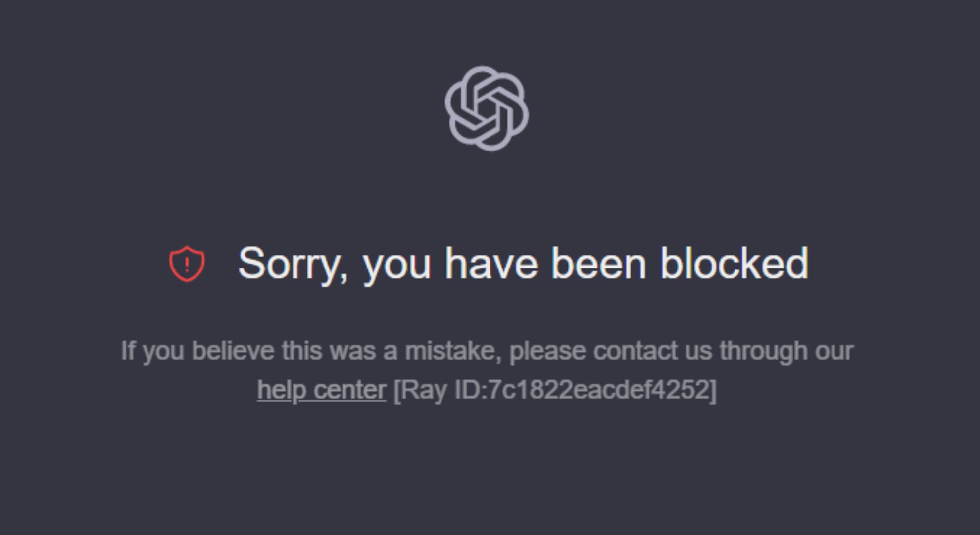Click the OpenAI knot logo
The width and height of the screenshot is (980, 535).
click(487, 108)
